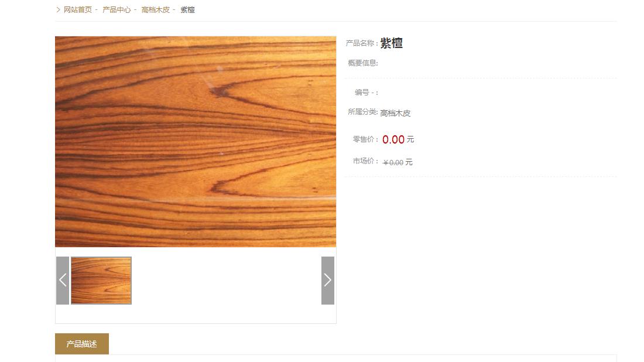
Task: Click the 概要信息 label
Action: coord(362,63)
